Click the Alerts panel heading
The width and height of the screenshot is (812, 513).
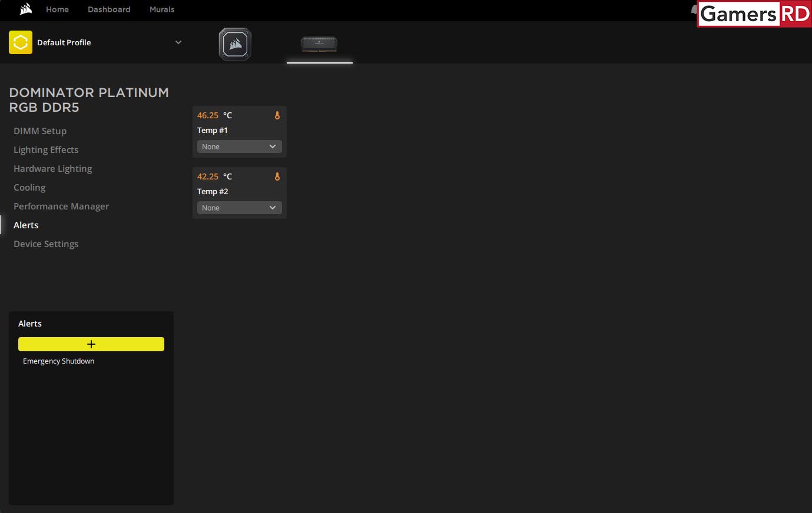tap(30, 324)
